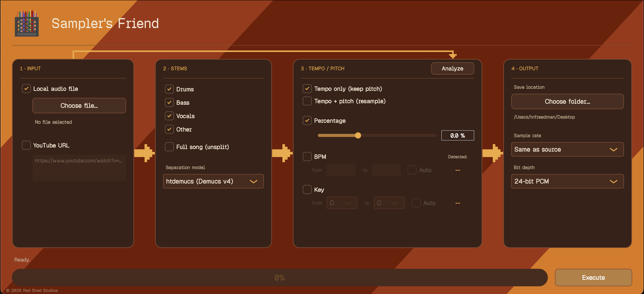
Task: Click the 0.0 % value field
Action: coord(458,135)
